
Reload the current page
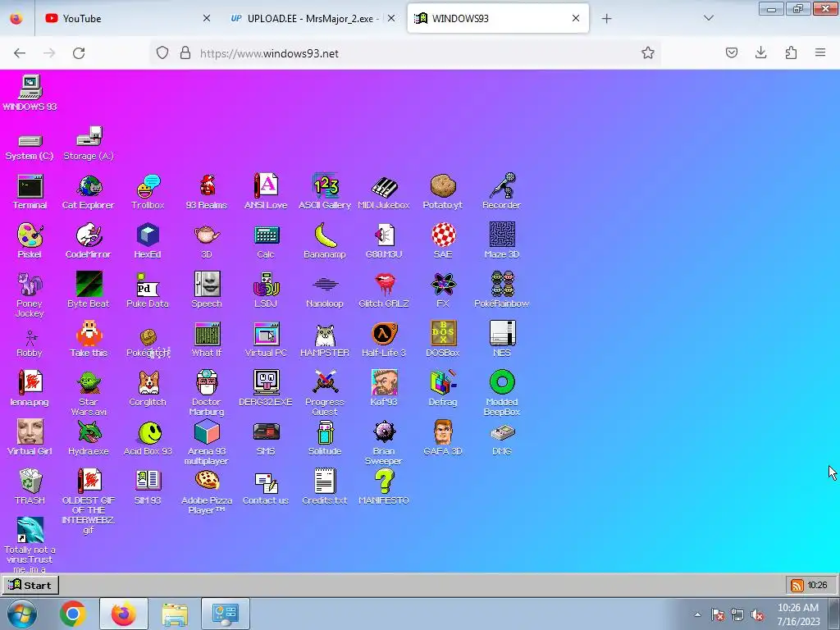(x=79, y=53)
